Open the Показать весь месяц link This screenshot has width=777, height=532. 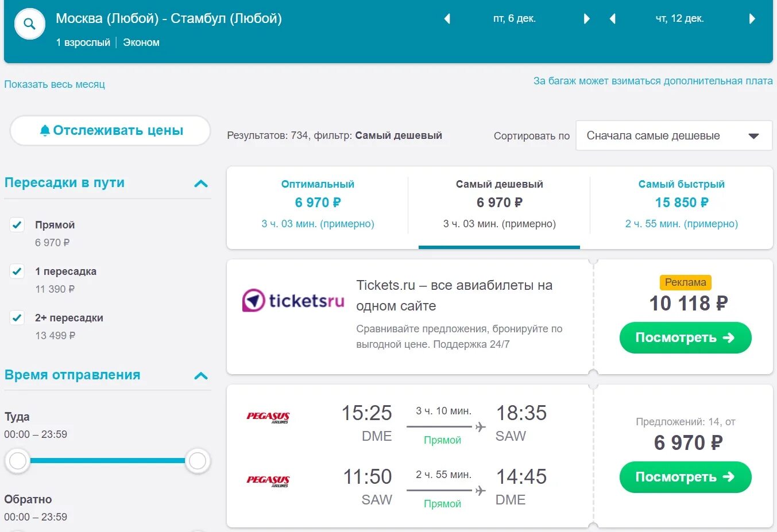coord(55,84)
